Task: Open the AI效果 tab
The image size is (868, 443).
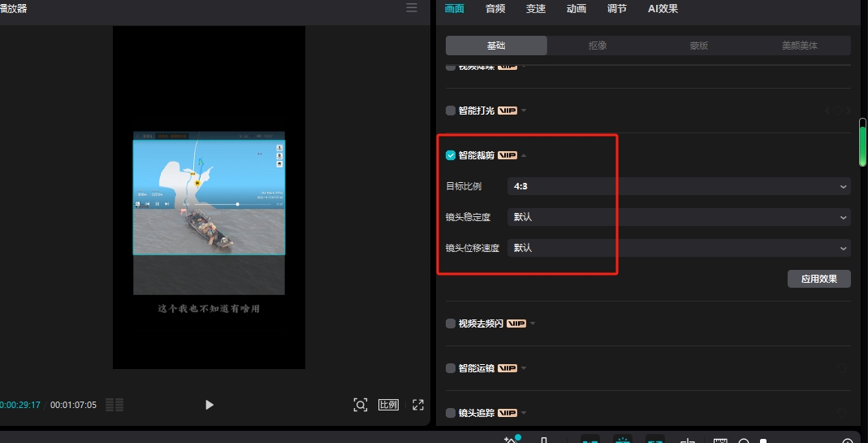Action: (663, 9)
